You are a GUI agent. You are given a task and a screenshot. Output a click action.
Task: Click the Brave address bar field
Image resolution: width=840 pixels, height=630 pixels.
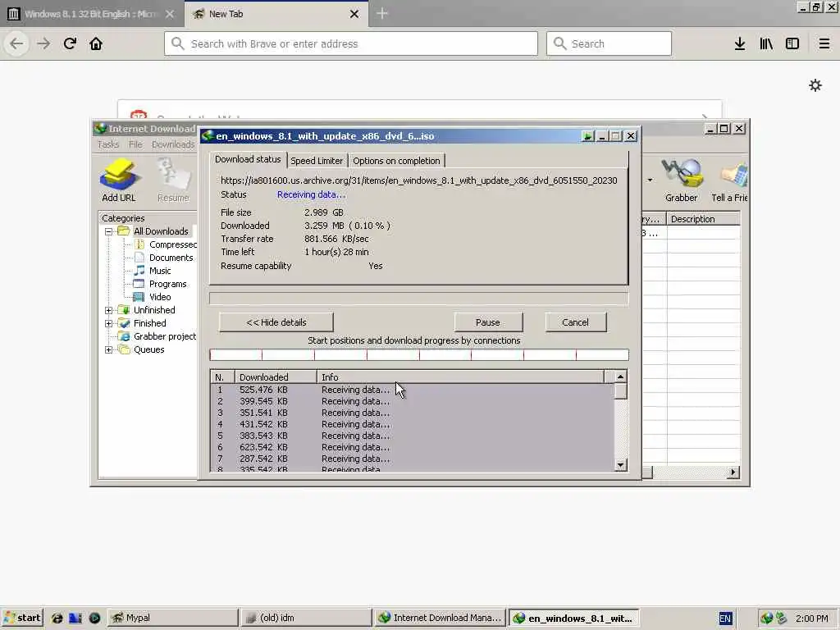[x=351, y=43]
